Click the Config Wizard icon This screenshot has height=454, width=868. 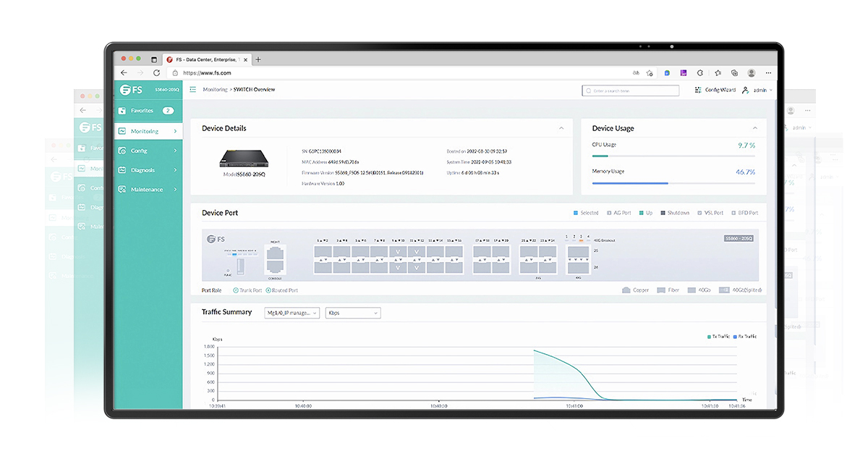pos(698,90)
